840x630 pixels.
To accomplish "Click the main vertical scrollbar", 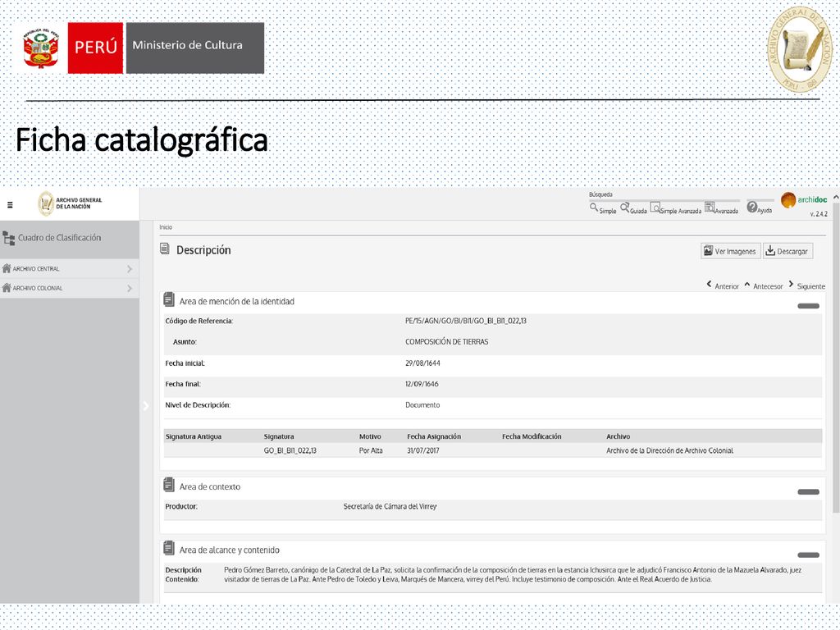I will tap(836, 359).
